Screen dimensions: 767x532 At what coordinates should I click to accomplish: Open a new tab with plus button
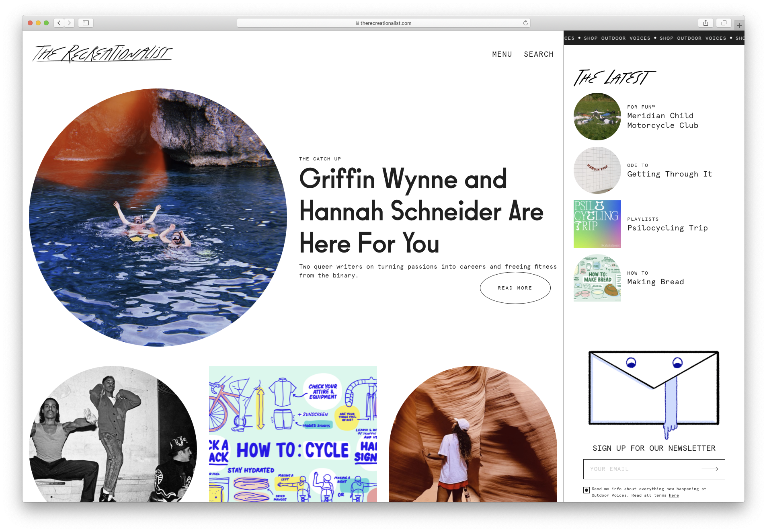point(739,25)
